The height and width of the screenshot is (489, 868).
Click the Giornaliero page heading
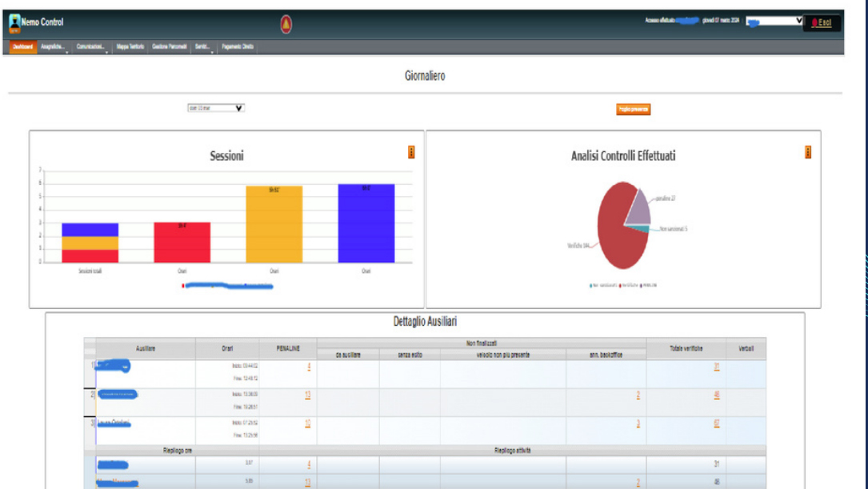click(425, 76)
